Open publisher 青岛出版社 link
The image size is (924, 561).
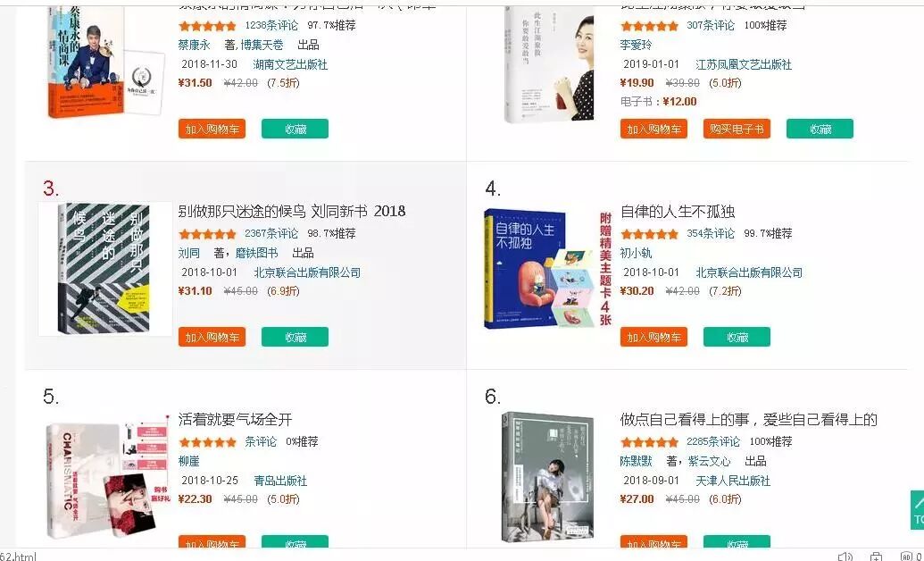pos(280,481)
